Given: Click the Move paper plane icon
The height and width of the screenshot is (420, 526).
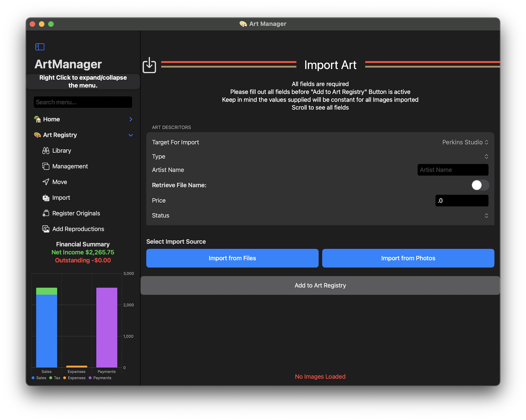Looking at the screenshot, I should coord(46,182).
